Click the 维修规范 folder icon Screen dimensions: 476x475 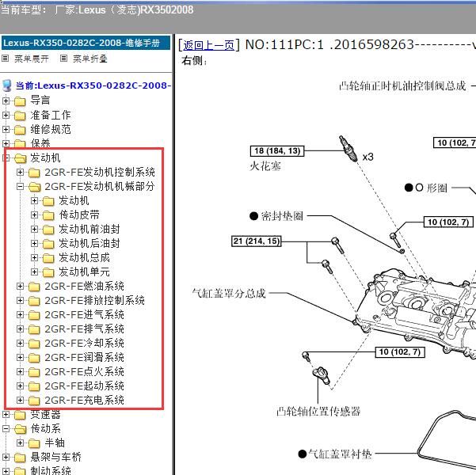20,130
